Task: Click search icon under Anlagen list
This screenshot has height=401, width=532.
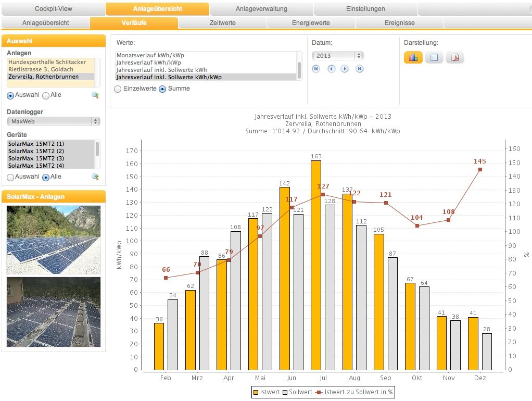Action: tap(95, 95)
